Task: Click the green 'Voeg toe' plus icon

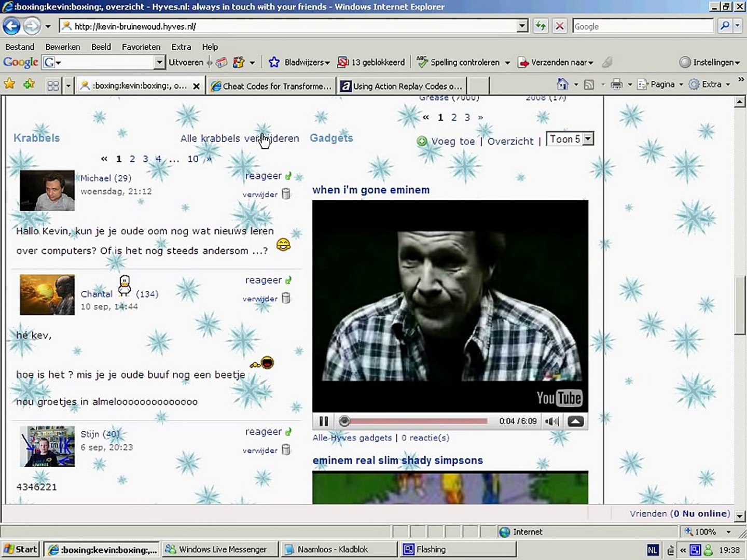Action: pyautogui.click(x=422, y=141)
